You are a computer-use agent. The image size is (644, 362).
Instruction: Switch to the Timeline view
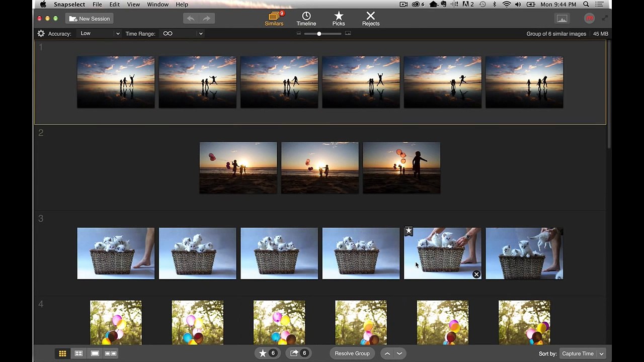[306, 19]
